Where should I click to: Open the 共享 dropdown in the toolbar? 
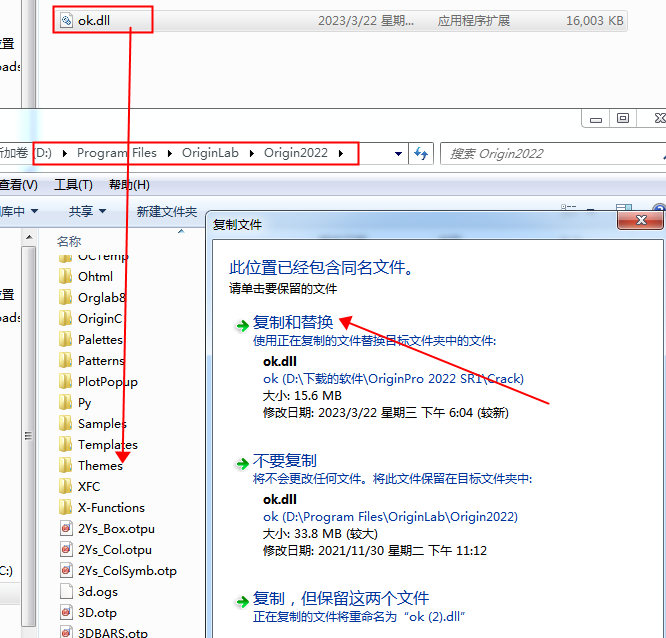tap(87, 211)
